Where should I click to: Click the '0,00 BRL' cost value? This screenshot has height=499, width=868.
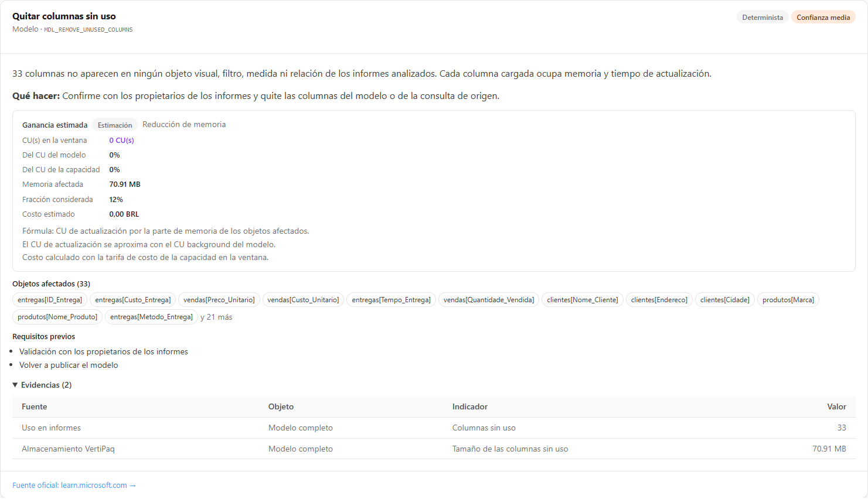coord(124,214)
